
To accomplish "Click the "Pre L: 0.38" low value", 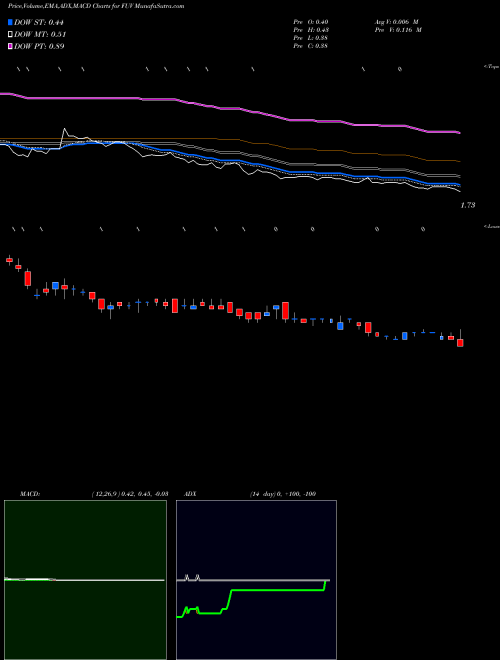I will coord(311,38).
